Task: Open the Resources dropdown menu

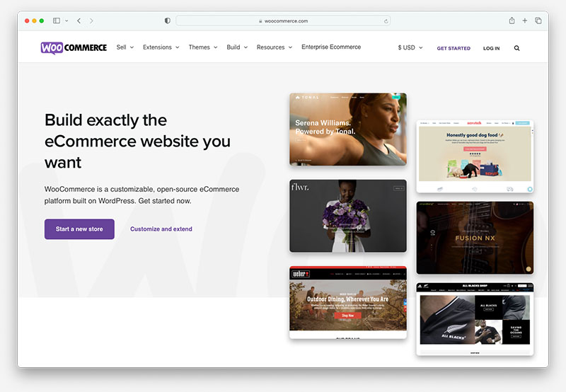Action: [275, 47]
